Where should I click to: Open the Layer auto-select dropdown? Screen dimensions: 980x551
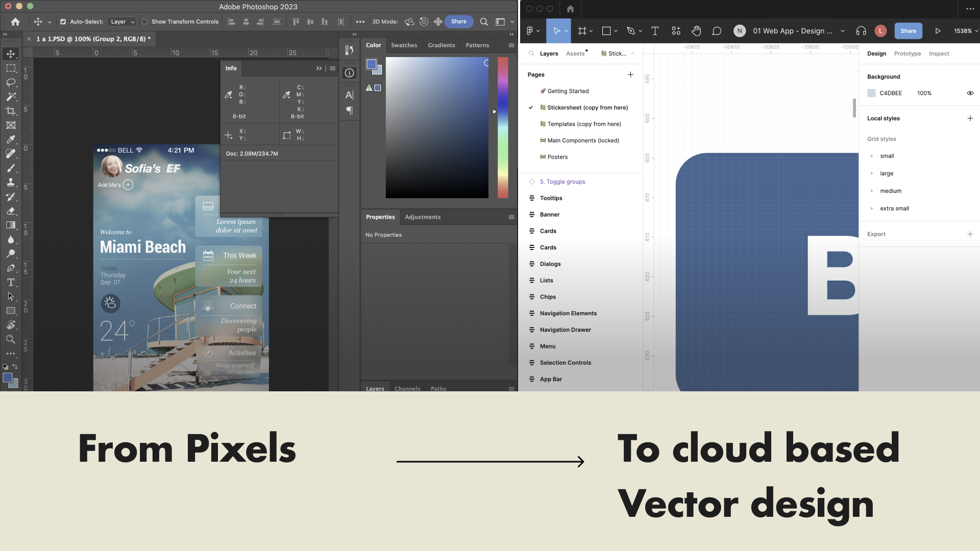122,21
